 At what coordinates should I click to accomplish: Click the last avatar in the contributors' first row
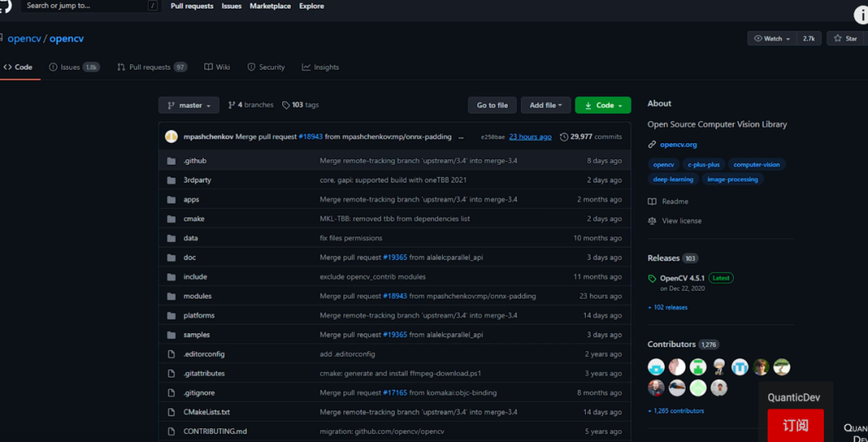click(x=782, y=366)
